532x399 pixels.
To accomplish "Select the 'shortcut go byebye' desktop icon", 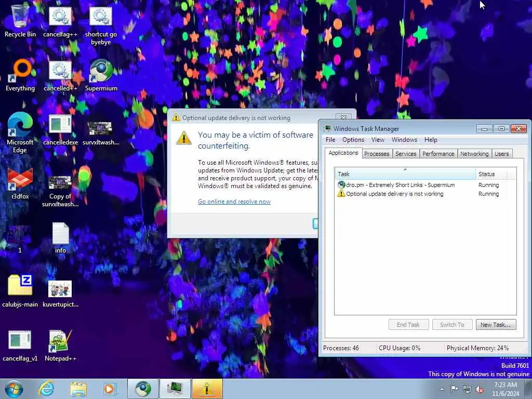I will 101,24.
